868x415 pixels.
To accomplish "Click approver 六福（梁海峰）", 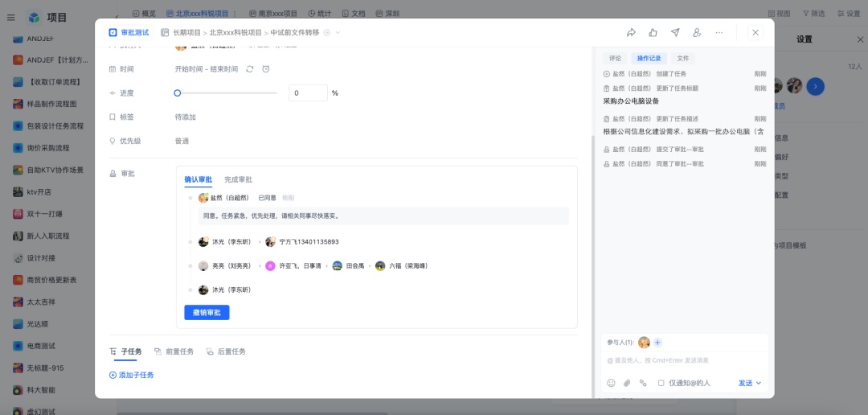I will pyautogui.click(x=401, y=266).
